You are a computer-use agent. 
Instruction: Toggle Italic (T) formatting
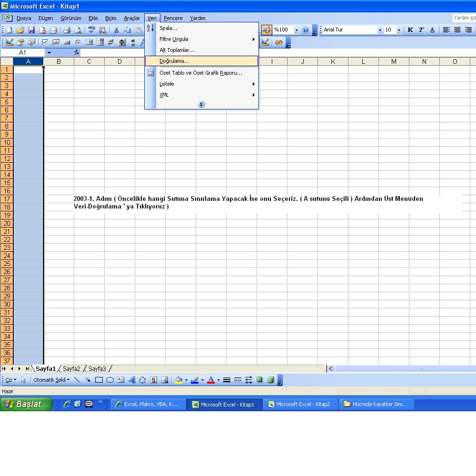[421, 30]
